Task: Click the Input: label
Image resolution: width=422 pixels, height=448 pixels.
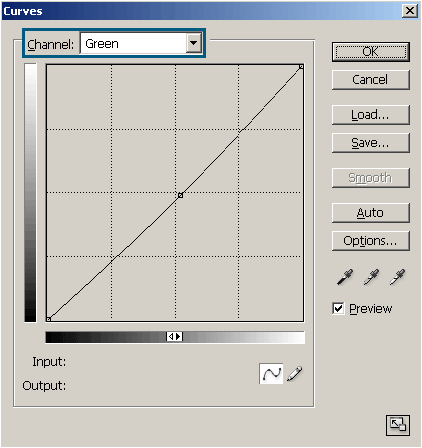Action: click(49, 362)
